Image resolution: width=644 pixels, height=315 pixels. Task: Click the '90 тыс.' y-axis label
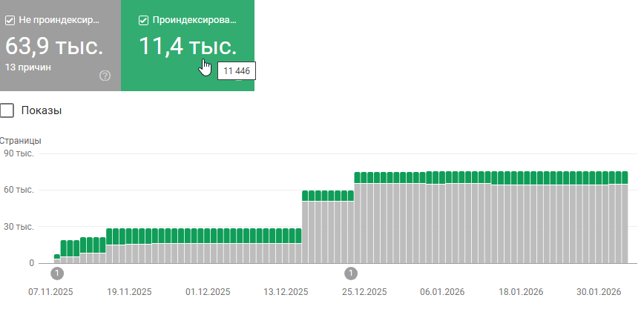pyautogui.click(x=19, y=153)
